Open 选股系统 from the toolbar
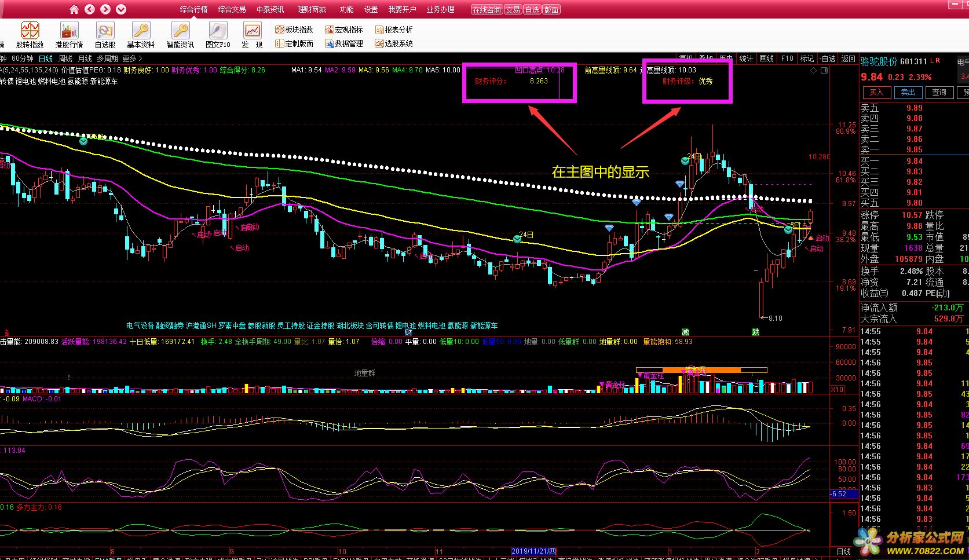 coord(394,43)
